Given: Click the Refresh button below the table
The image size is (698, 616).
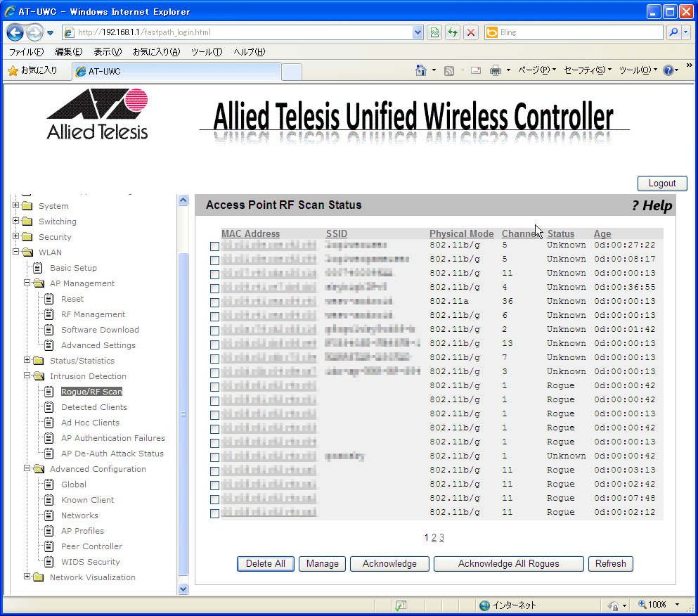Looking at the screenshot, I should [610, 564].
